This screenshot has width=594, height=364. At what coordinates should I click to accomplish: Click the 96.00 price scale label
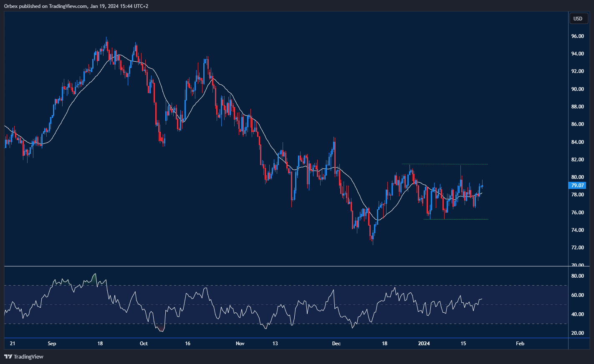tap(577, 36)
